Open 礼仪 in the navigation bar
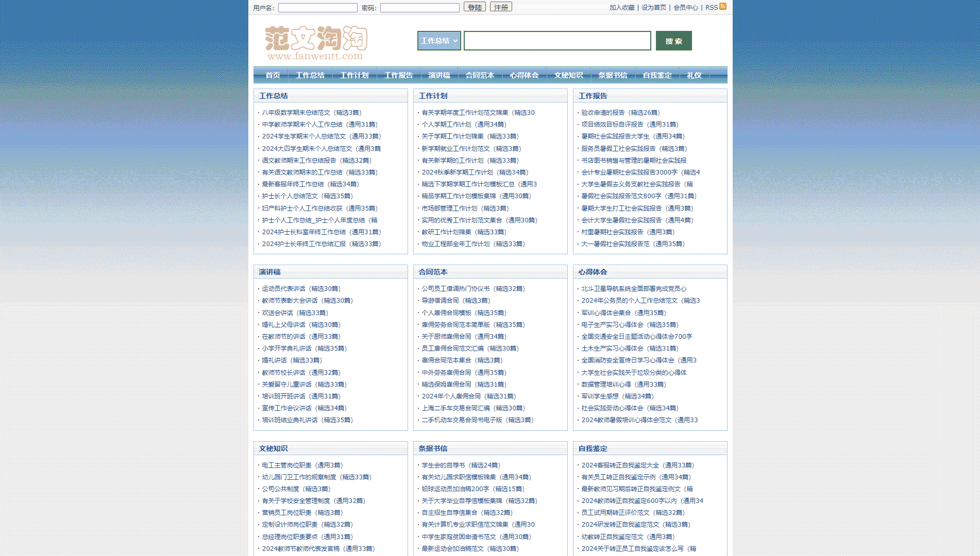Screen dimensions: 980x556 pos(694,75)
